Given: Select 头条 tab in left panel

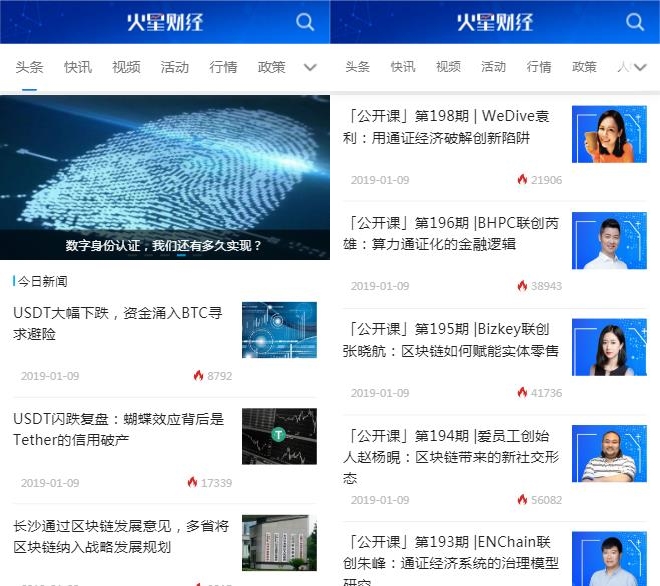Looking at the screenshot, I should [29, 67].
